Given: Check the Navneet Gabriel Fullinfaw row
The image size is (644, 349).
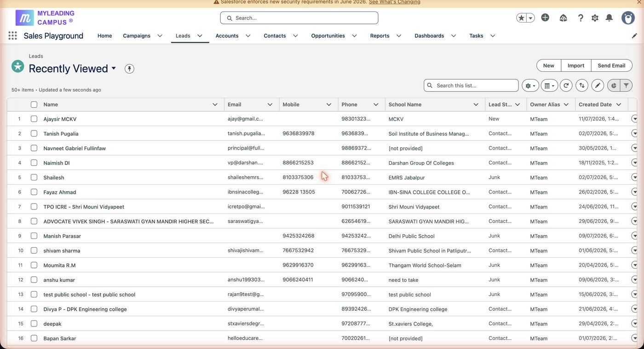Looking at the screenshot, I should [34, 148].
